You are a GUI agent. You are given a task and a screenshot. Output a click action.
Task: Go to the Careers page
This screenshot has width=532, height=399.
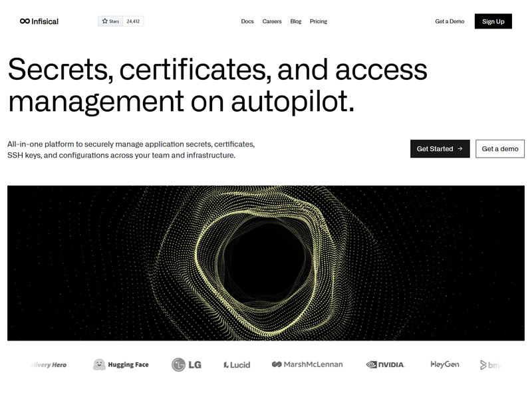[272, 21]
